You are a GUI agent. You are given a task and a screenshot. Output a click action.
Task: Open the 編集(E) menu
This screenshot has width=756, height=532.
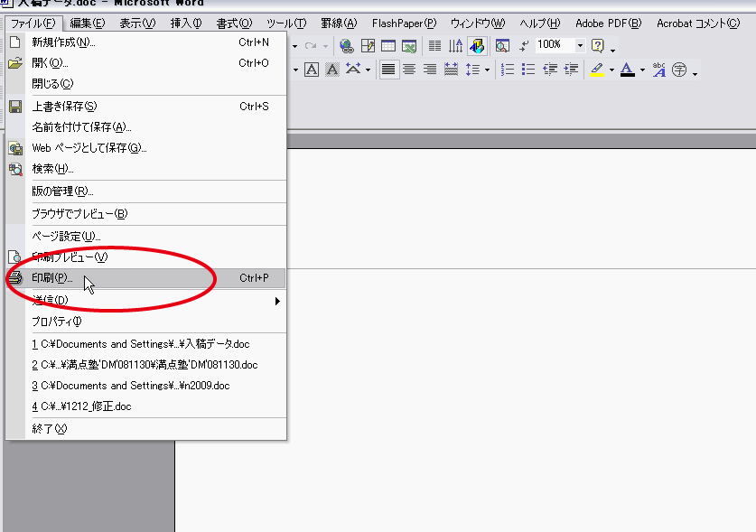(x=88, y=23)
